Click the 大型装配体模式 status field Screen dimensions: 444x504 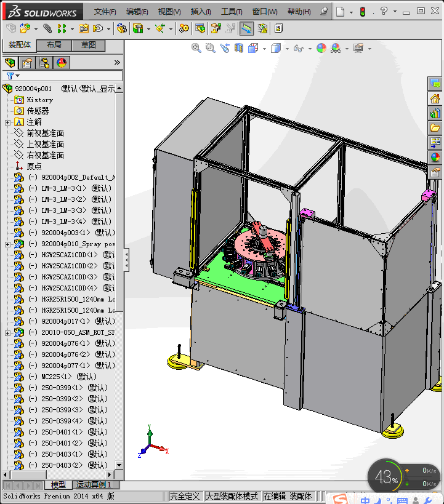[x=232, y=496]
